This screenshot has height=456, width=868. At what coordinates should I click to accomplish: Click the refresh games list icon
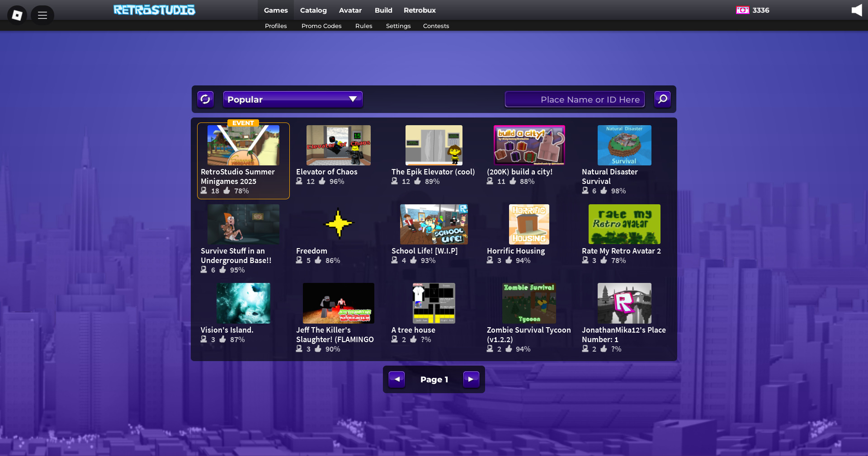tap(205, 99)
